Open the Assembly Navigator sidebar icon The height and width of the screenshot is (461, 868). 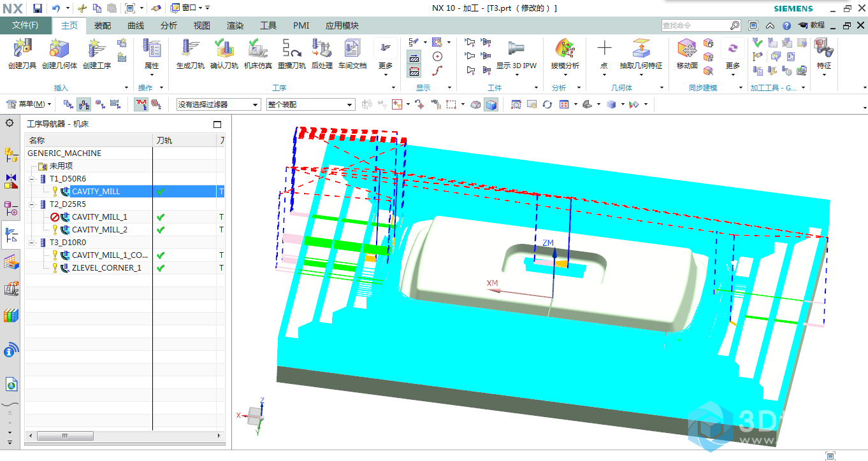coord(11,154)
